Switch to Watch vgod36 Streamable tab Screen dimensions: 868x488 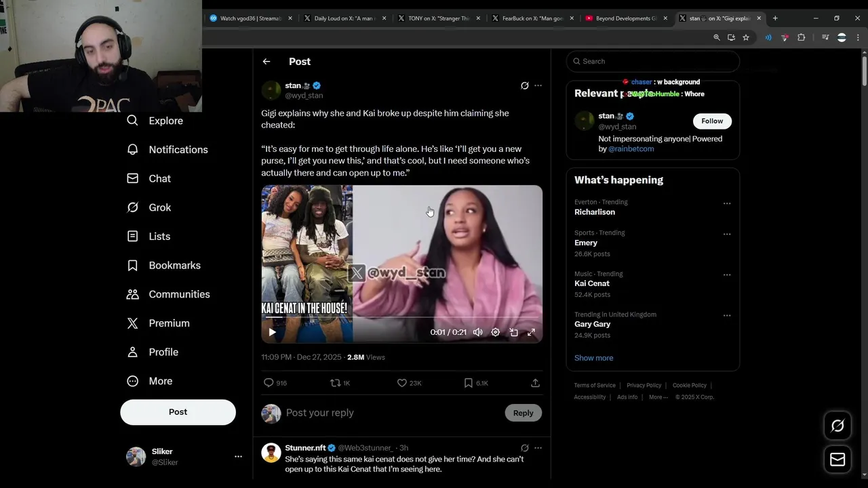[x=250, y=18]
